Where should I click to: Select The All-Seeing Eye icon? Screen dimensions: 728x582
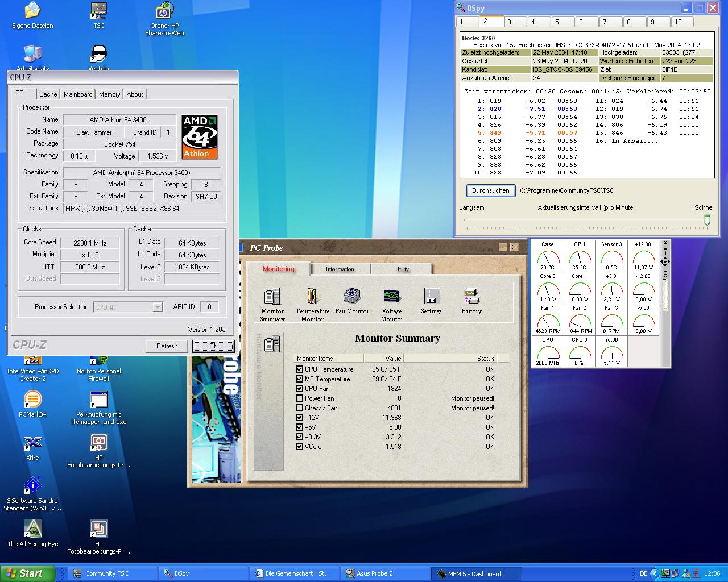pyautogui.click(x=32, y=534)
